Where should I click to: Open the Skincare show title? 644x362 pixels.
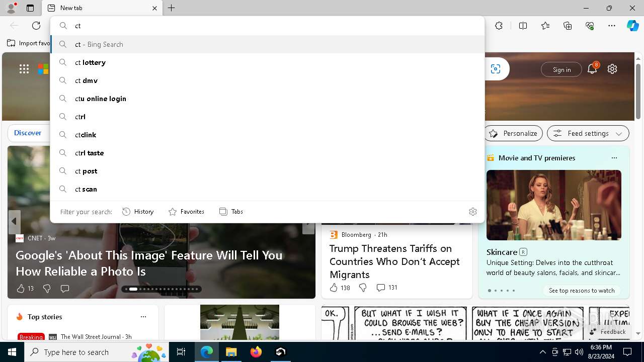tap(502, 252)
